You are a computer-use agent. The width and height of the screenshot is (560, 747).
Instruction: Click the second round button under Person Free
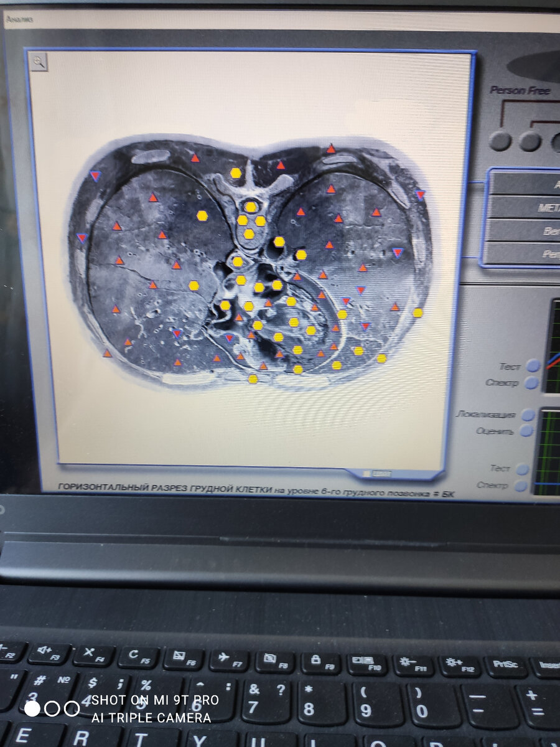point(530,141)
